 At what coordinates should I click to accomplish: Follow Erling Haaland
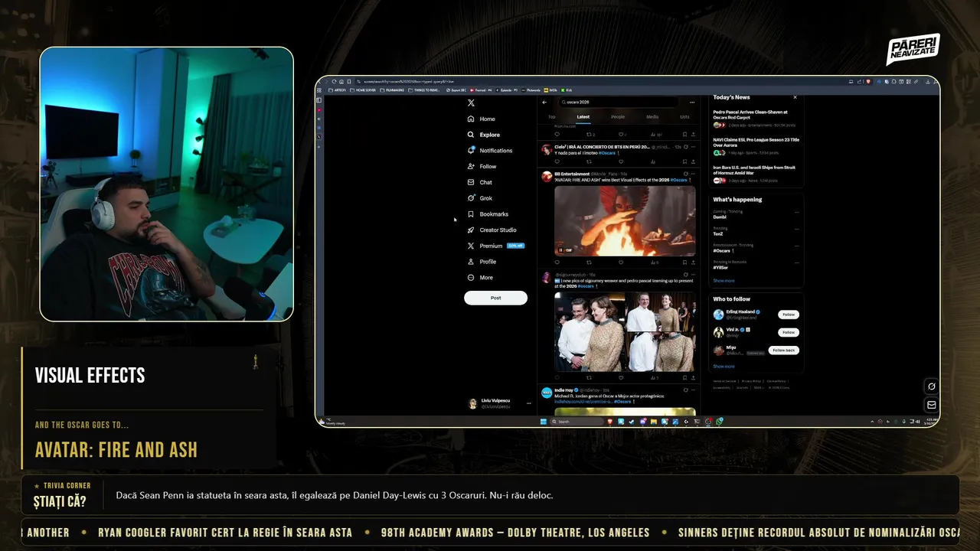(x=788, y=315)
